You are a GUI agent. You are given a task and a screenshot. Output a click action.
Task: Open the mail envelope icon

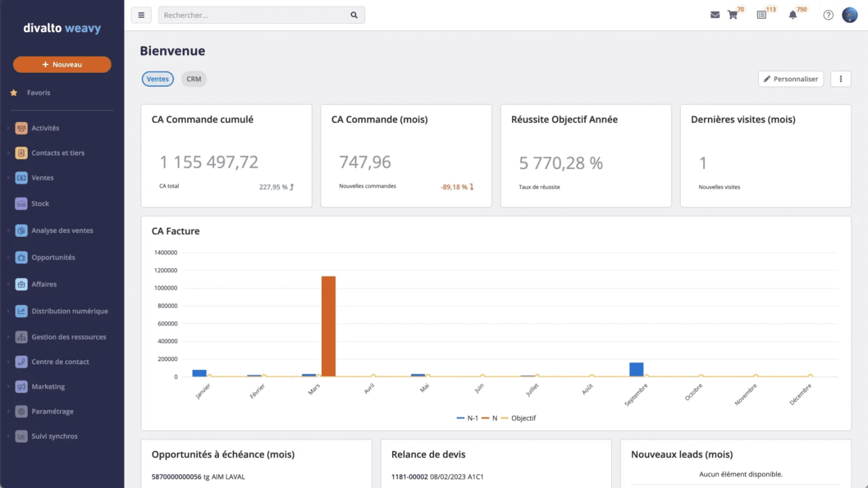click(715, 15)
